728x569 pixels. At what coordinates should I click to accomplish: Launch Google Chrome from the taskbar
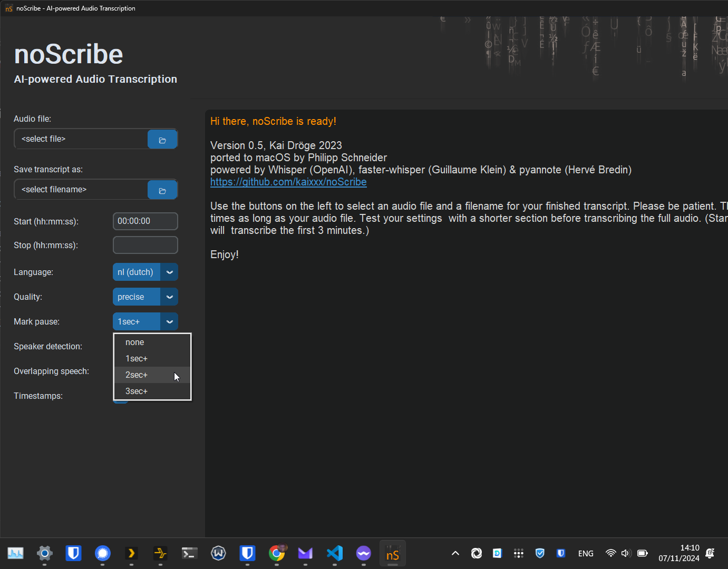[x=277, y=553]
